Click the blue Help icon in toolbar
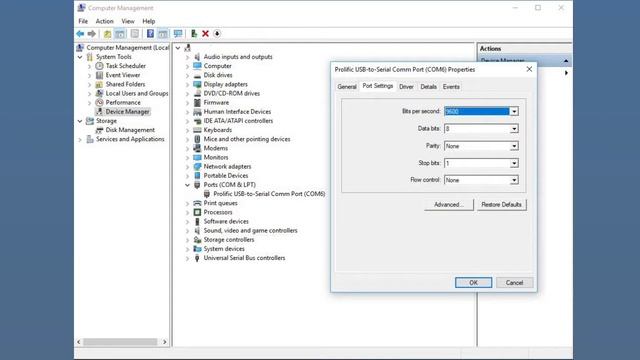The height and width of the screenshot is (360, 640). [150, 34]
